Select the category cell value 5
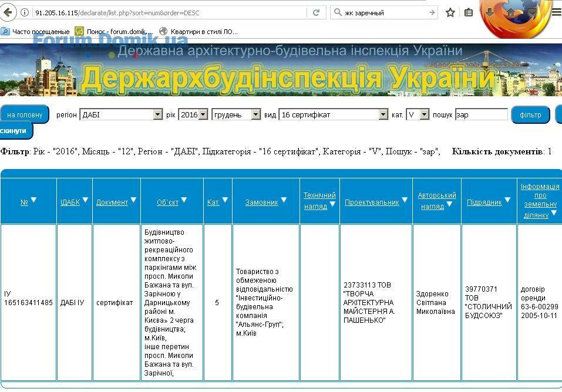The height and width of the screenshot is (392, 562). tap(217, 303)
